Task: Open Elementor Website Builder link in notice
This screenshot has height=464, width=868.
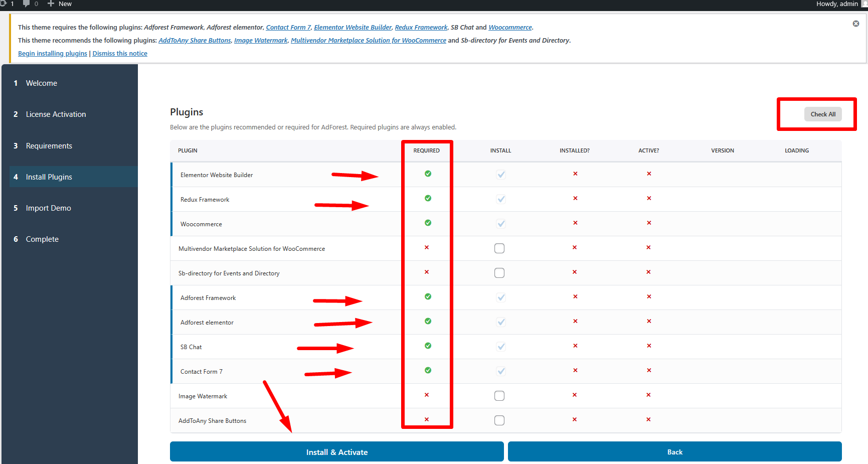Action: 353,28
